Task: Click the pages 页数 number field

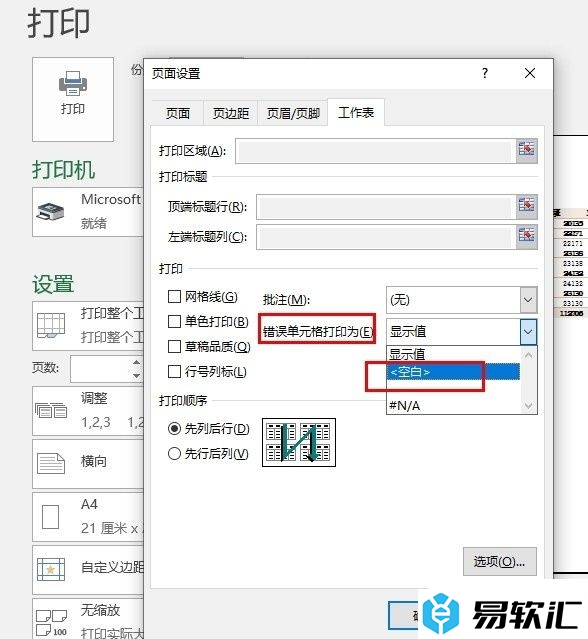Action: (x=101, y=369)
